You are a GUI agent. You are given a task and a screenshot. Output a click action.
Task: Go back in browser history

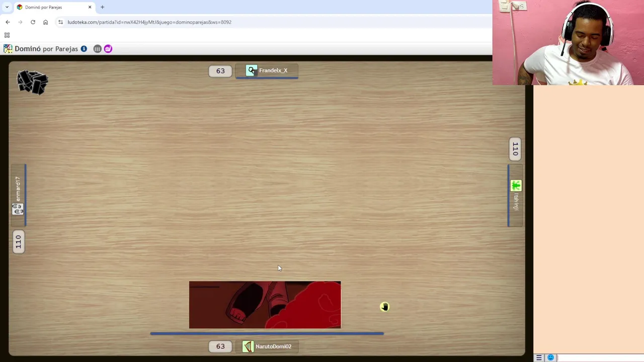[x=8, y=22]
